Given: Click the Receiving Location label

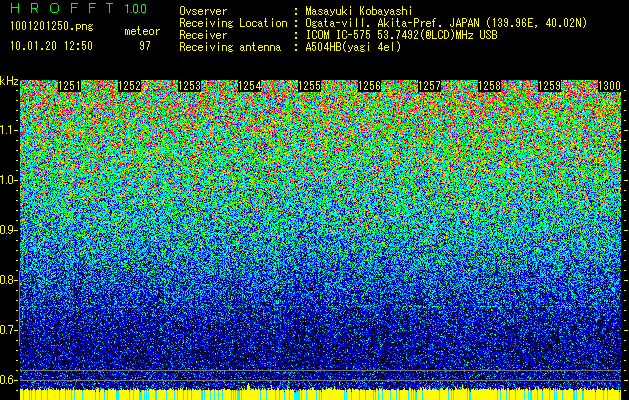Looking at the screenshot, I should point(233,23).
